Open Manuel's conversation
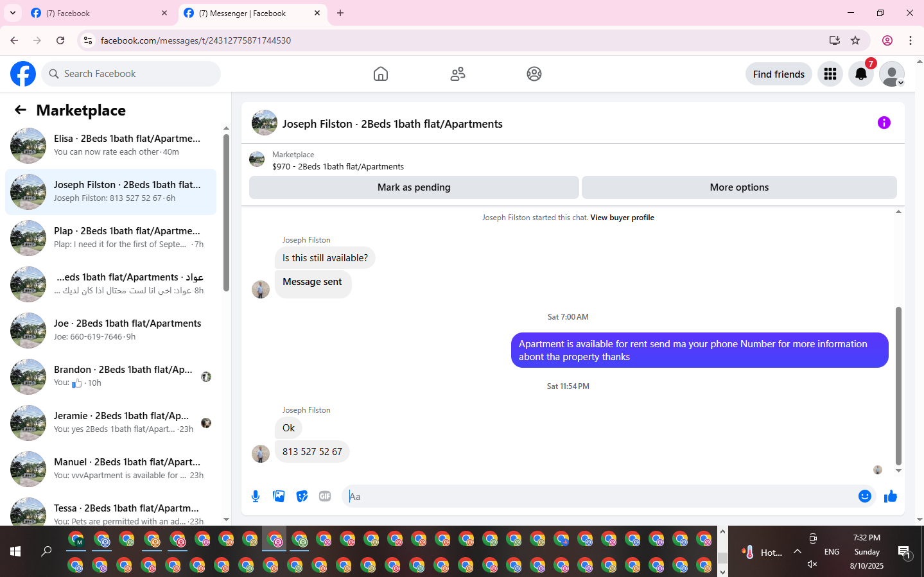This screenshot has height=577, width=924. [x=110, y=469]
